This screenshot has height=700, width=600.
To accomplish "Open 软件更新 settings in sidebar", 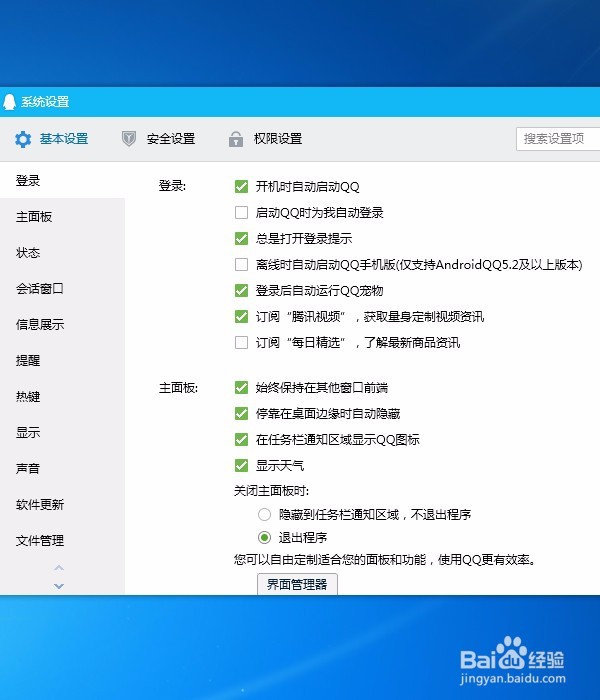I will pyautogui.click(x=40, y=504).
